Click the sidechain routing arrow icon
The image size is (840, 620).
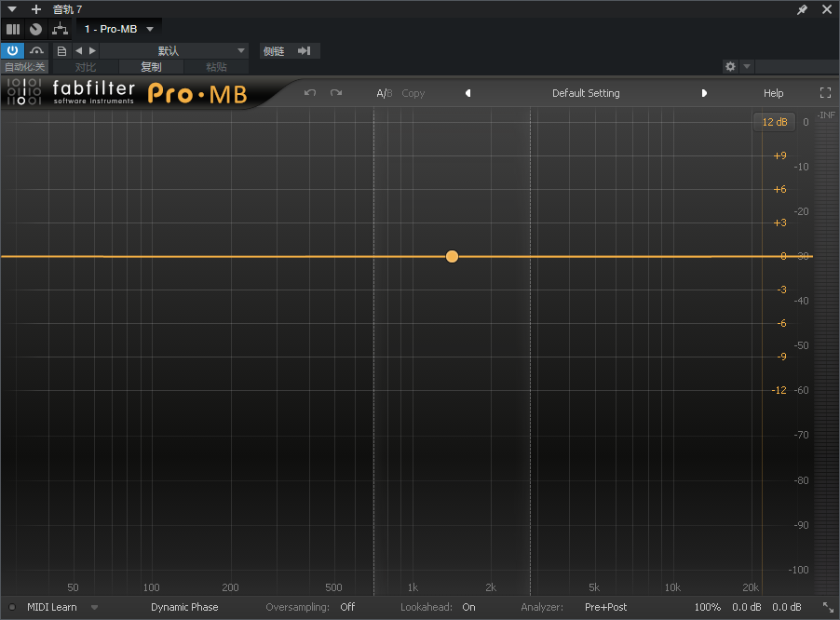pyautogui.click(x=305, y=51)
